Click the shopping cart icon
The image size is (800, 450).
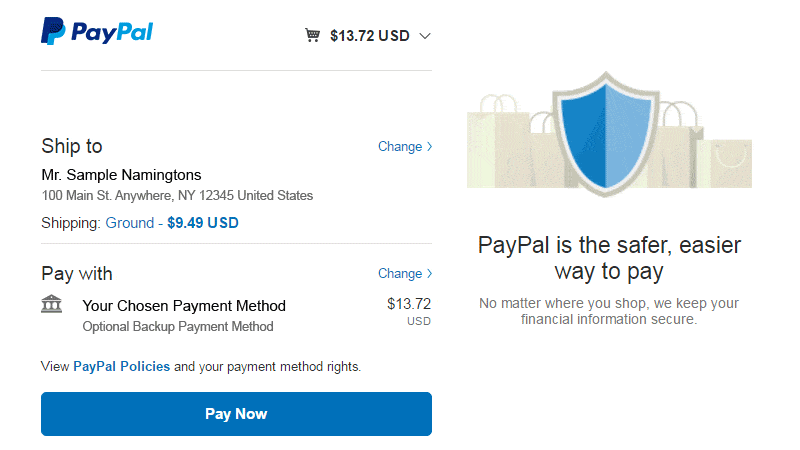coord(313,35)
